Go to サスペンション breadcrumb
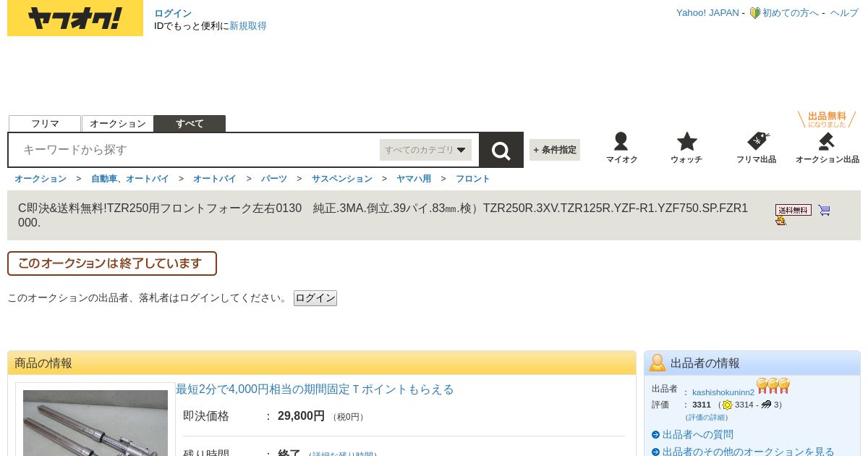The width and height of the screenshot is (868, 456). (342, 179)
